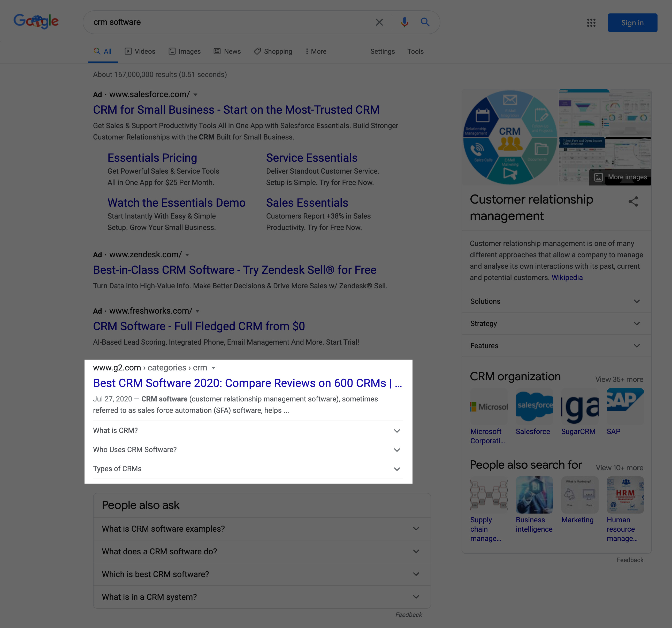Screen dimensions: 672x628
Task: Expand the What is CRM? section
Action: (x=248, y=430)
